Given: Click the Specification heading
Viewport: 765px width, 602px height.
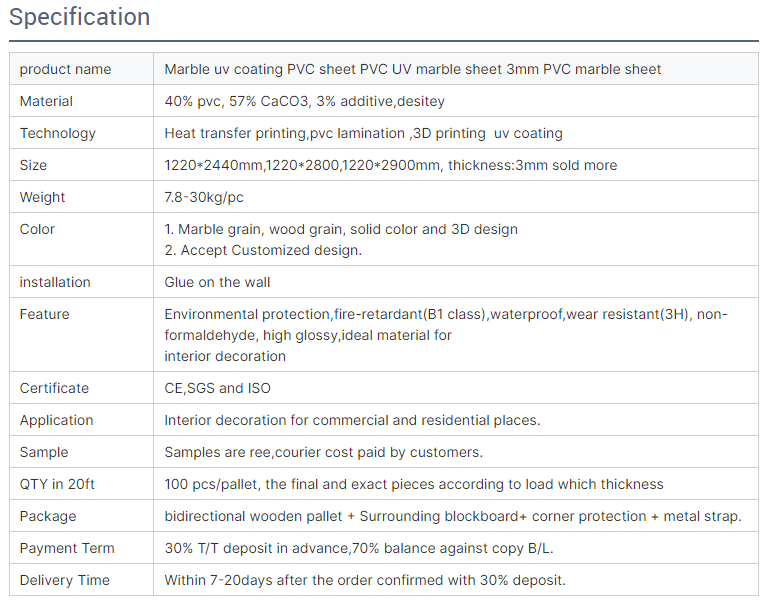Looking at the screenshot, I should click(80, 18).
